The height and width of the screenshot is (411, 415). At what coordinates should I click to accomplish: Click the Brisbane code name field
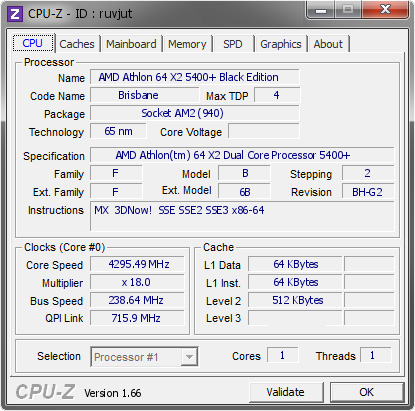coord(144,95)
